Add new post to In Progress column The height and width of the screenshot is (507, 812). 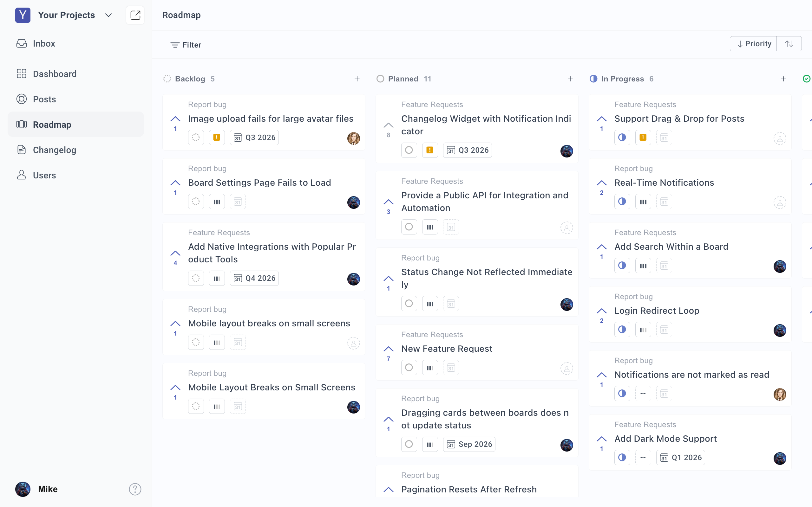[783, 79]
